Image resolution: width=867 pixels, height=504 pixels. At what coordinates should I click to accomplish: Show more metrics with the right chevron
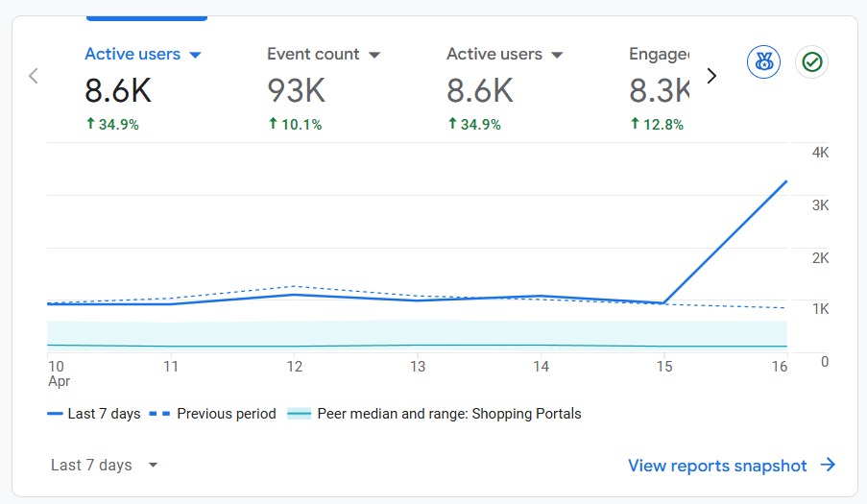(711, 76)
